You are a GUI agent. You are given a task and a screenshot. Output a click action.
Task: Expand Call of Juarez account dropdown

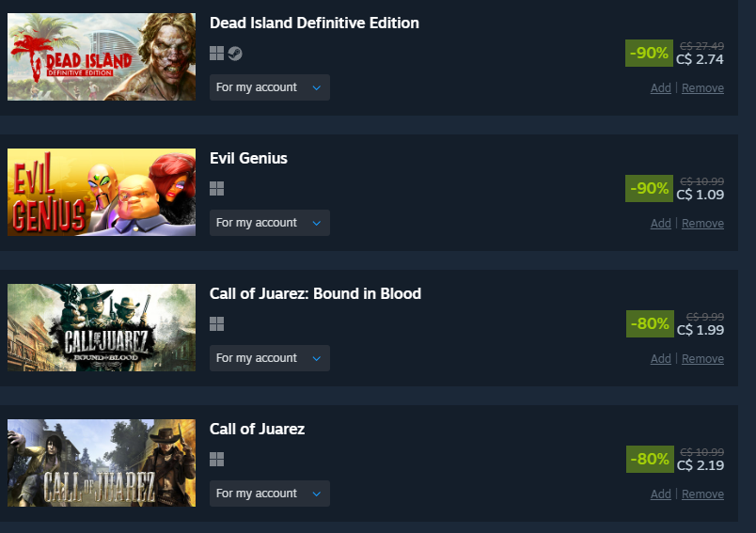[270, 494]
